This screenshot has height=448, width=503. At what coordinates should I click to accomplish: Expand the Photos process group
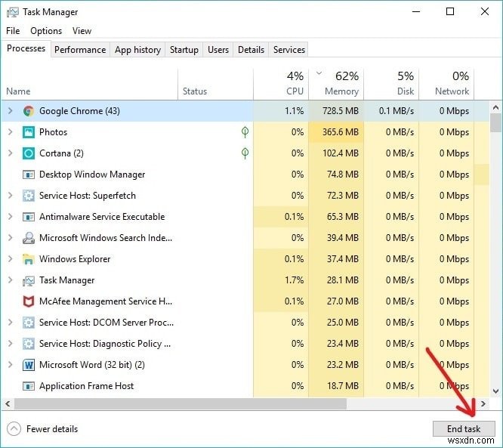click(x=11, y=132)
